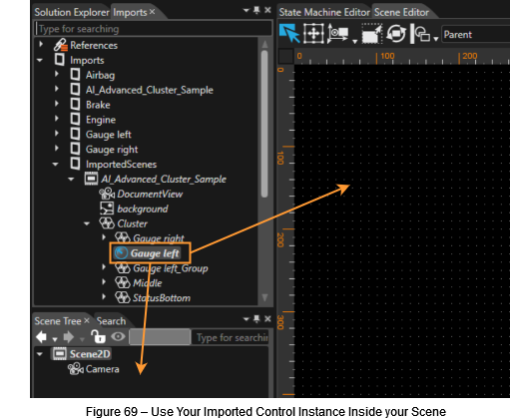Click the back arrow in Scene Tree

42,337
